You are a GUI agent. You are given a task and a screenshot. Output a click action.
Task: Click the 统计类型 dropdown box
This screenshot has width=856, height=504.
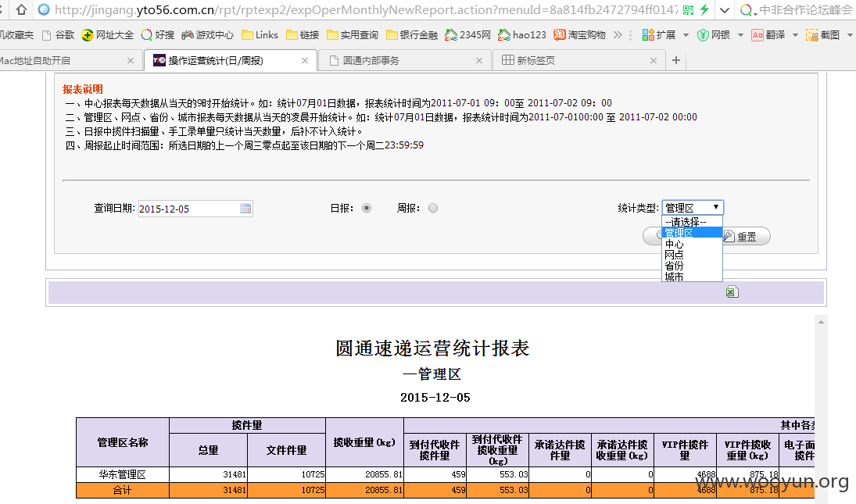(x=692, y=208)
